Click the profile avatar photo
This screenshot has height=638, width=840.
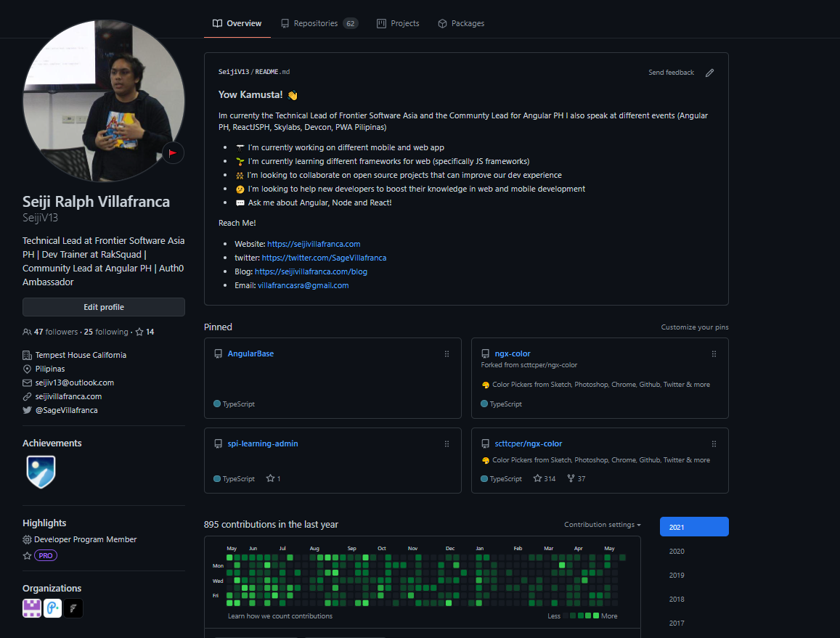tap(103, 101)
